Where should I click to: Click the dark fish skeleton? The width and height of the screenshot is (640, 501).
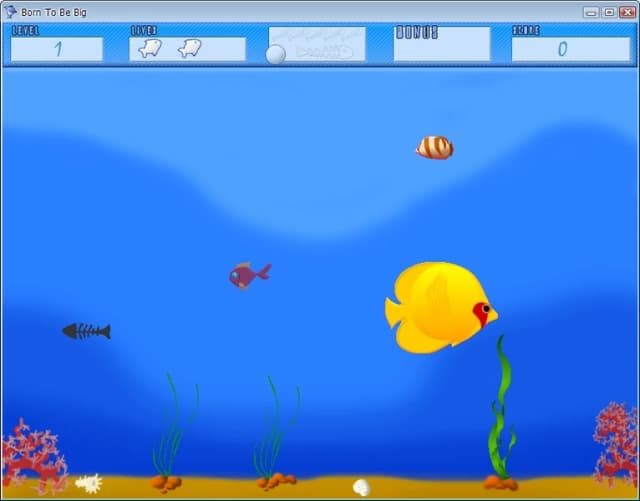pos(86,331)
